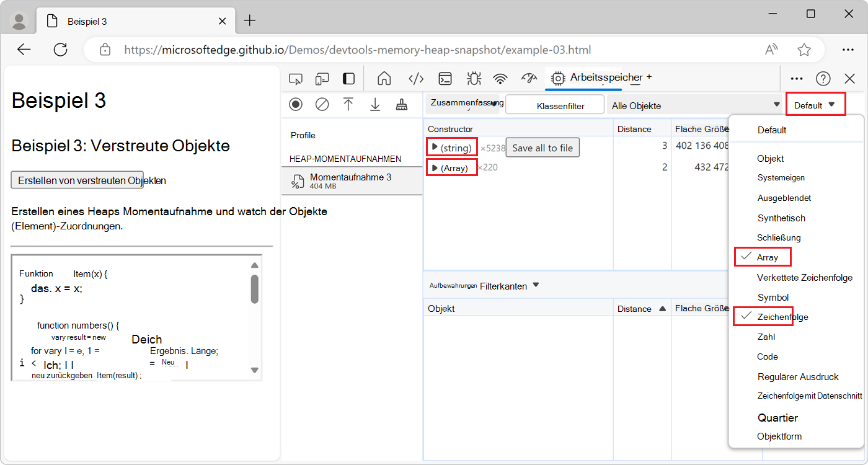Take a new heap snapshot record button
The height and width of the screenshot is (465, 868).
click(296, 105)
